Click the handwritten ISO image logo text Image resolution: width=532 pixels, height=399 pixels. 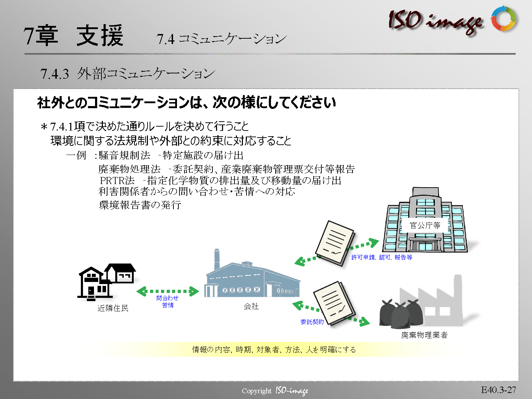436,21
